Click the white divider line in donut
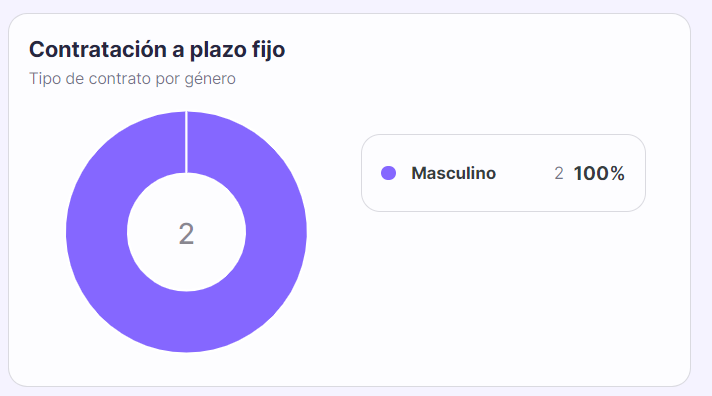Viewport: 712px width, 396px height. (x=186, y=142)
